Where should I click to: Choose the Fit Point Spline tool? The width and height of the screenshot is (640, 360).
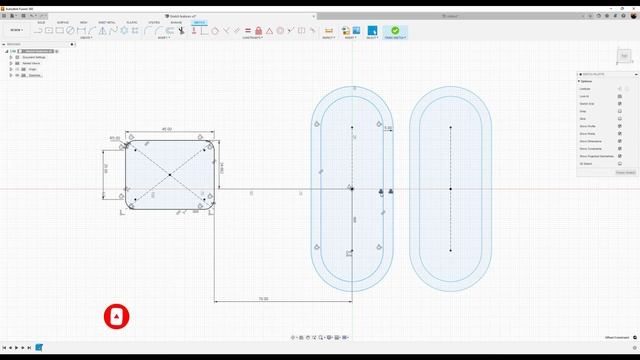tap(113, 31)
